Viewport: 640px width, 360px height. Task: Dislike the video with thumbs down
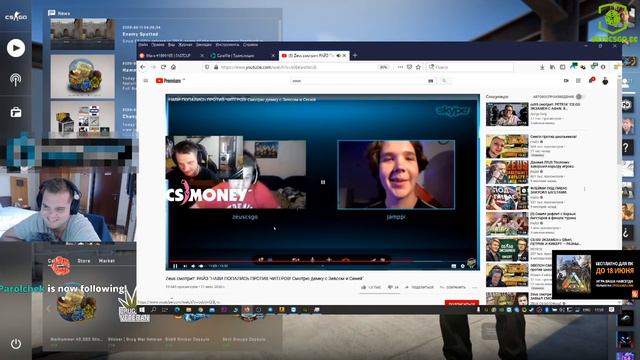390,287
